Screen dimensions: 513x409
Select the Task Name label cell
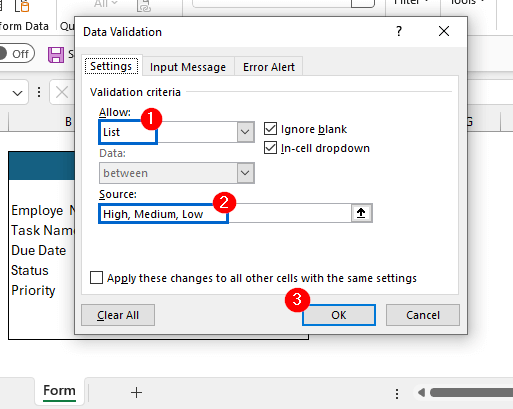[x=42, y=230]
